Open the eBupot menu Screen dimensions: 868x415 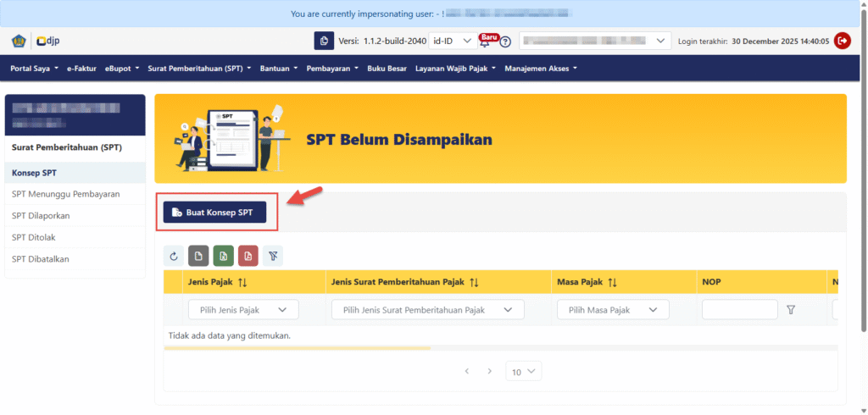click(x=122, y=69)
